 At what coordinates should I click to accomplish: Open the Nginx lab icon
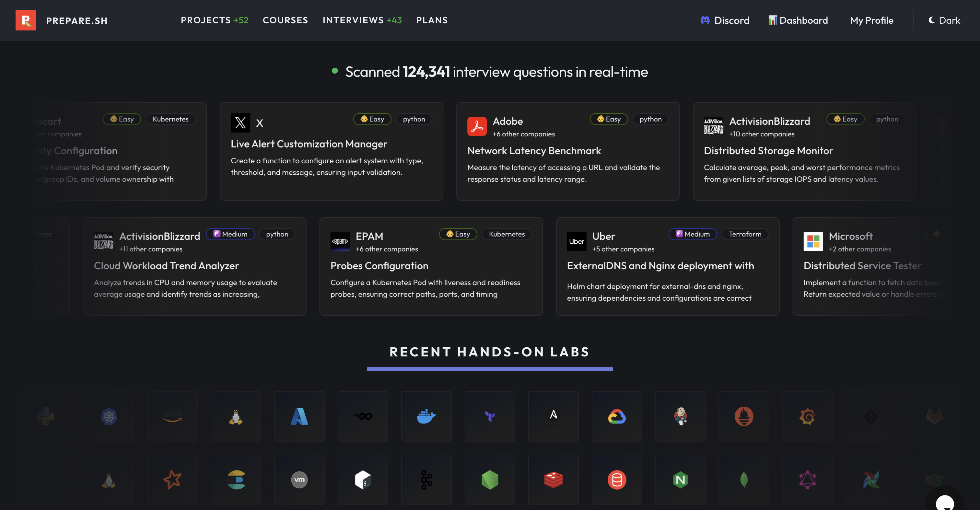click(x=681, y=480)
